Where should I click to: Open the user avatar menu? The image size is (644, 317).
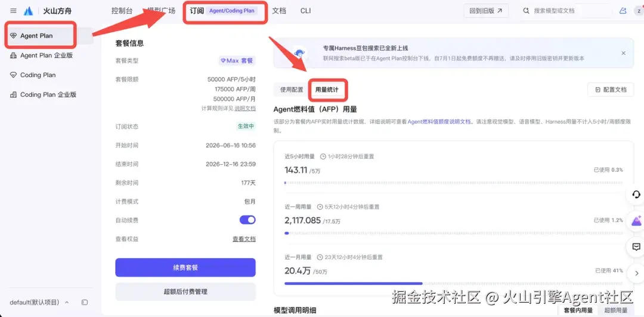tap(639, 11)
